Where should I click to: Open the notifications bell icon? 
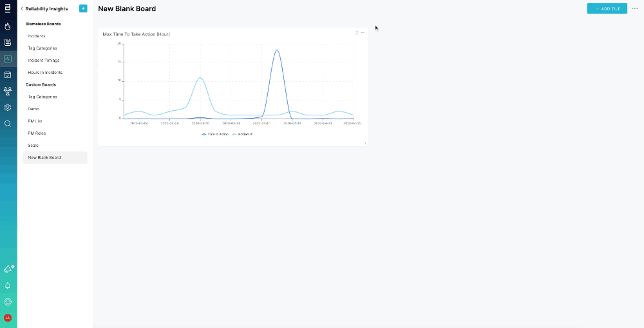(x=7, y=285)
